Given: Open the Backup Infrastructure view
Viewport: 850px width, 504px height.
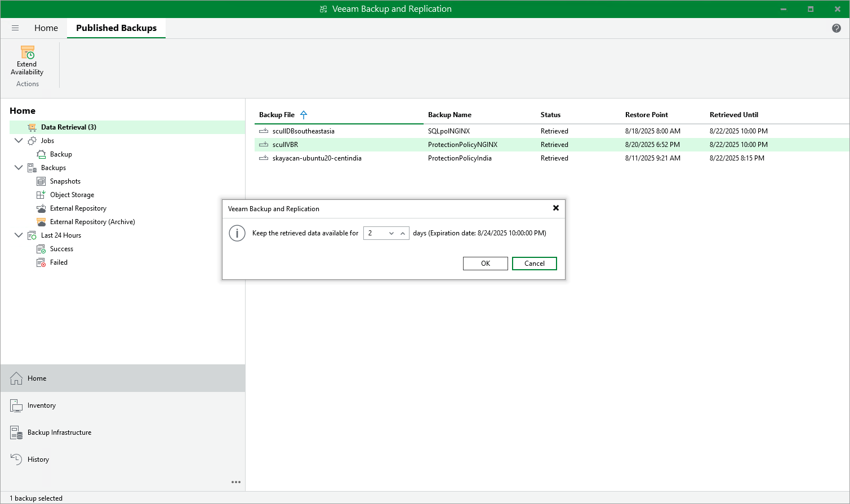Looking at the screenshot, I should 123,432.
